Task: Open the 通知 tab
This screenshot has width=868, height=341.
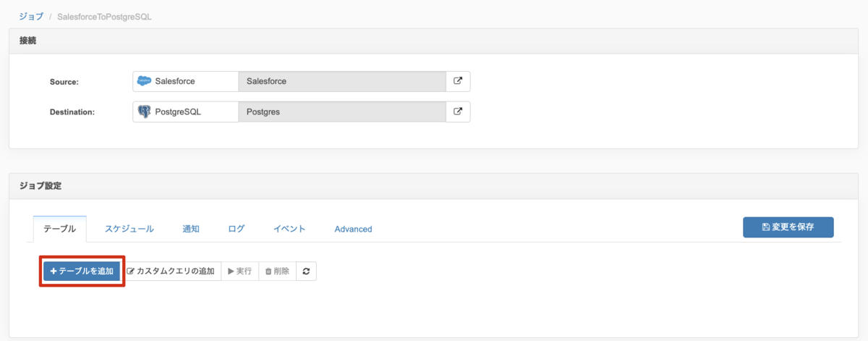Action: (191, 229)
